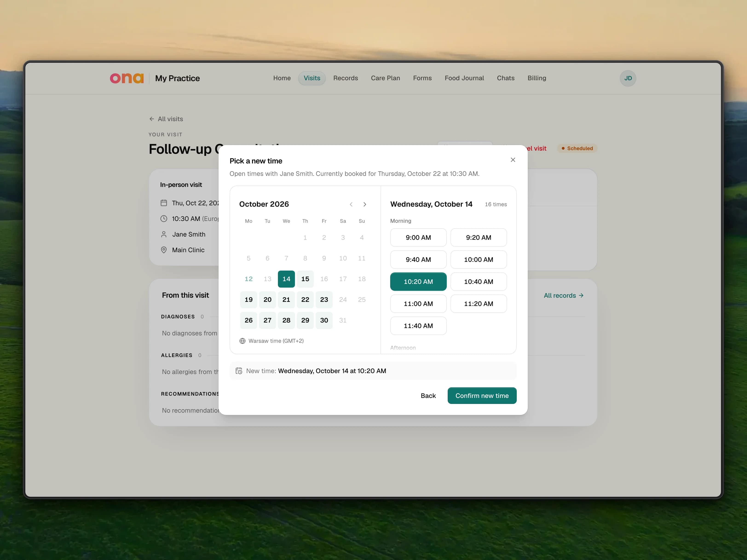The height and width of the screenshot is (560, 747).
Task: Click the selected October 14 date
Action: coord(286,279)
